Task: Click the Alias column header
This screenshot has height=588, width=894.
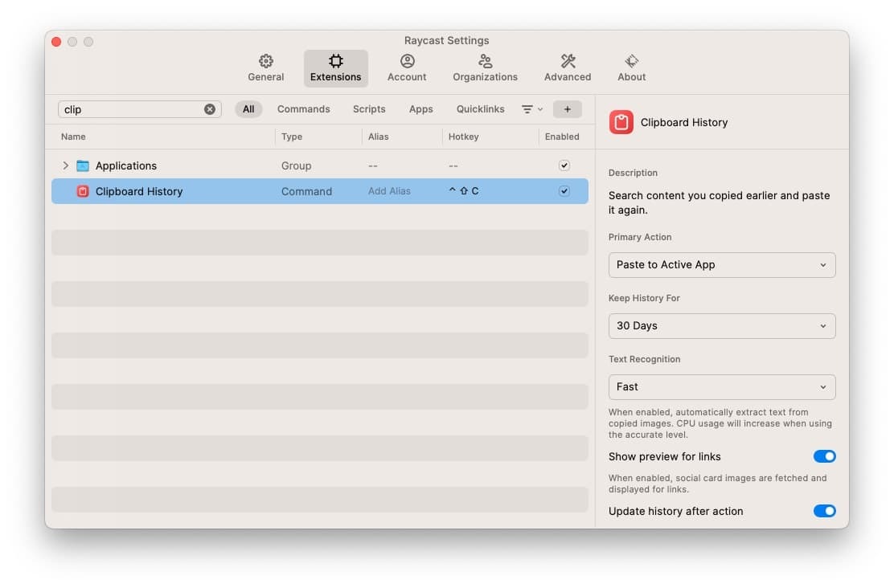Action: coord(378,137)
